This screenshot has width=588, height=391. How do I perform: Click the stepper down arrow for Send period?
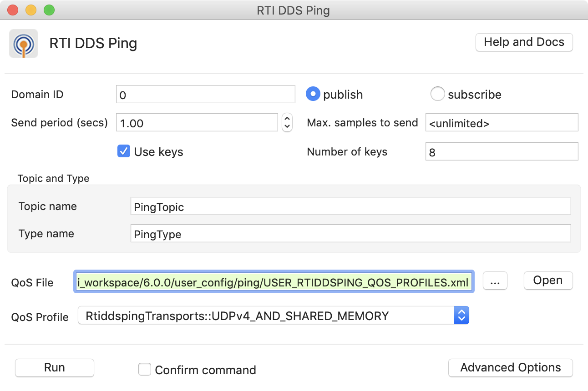coord(287,126)
